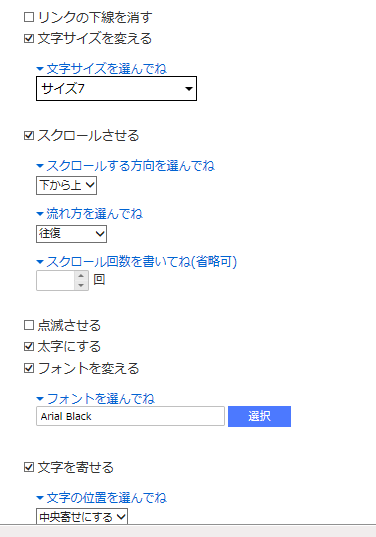Toggle the フォントを変える checkbox
Image resolution: width=376 pixels, height=537 pixels.
[x=29, y=368]
